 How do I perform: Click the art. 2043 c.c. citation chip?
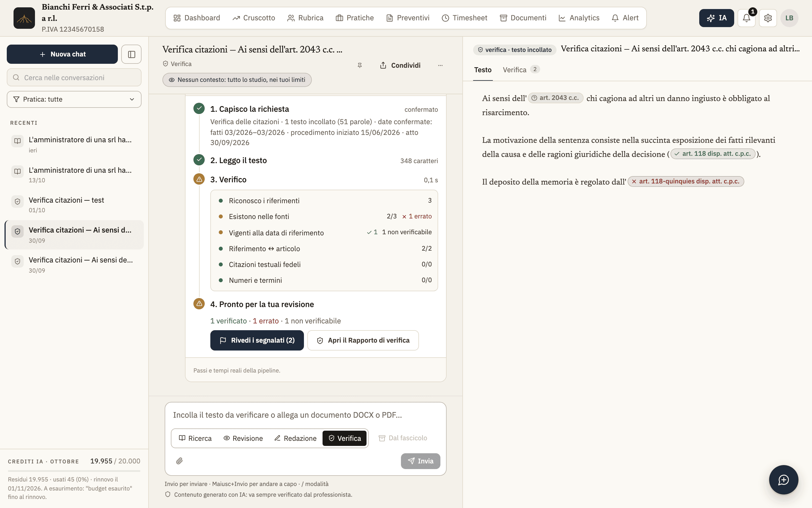[556, 98]
